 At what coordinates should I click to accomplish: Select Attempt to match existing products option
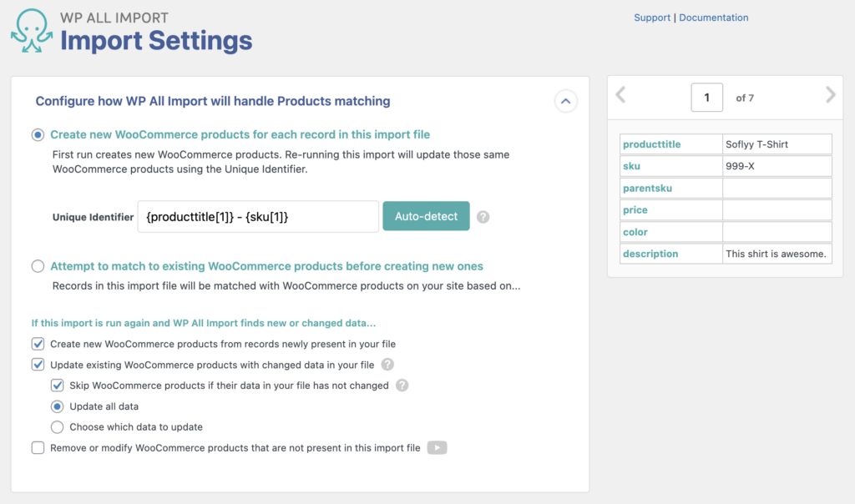38,266
